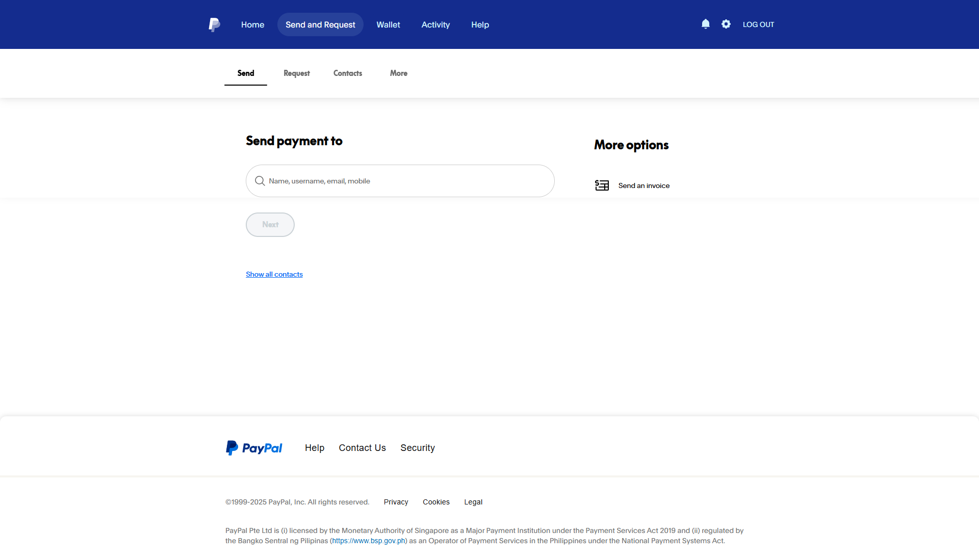Click the footer PayPal logo
Viewport: 979px width, 560px height.
click(x=254, y=448)
